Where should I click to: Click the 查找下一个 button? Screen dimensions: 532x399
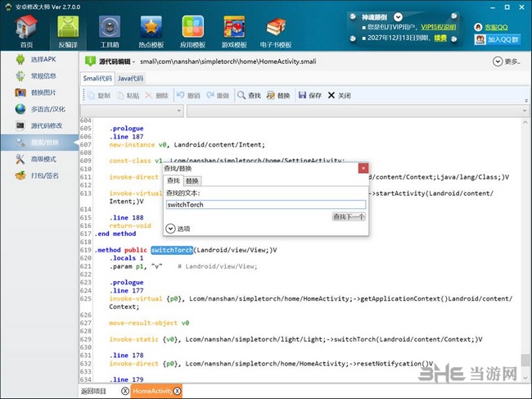click(349, 216)
